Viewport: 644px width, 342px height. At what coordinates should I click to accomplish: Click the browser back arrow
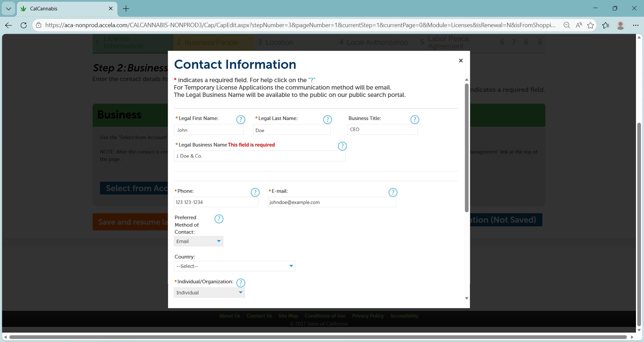(9, 25)
